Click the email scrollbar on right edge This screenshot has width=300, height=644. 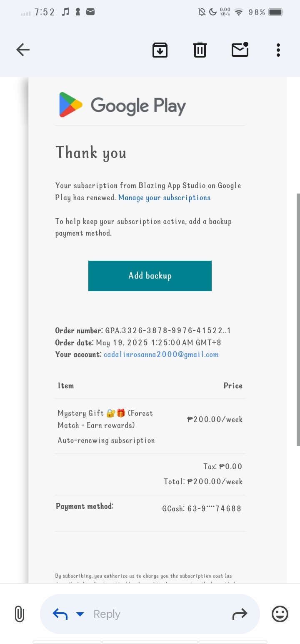click(x=297, y=319)
